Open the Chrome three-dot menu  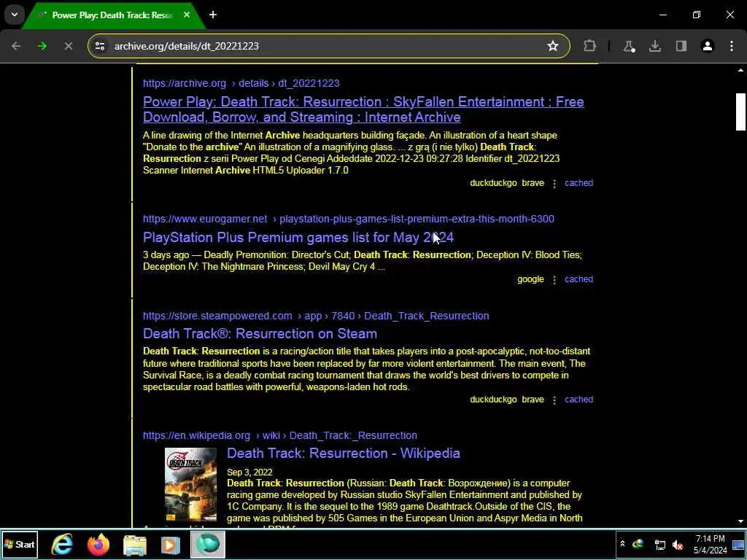(x=732, y=46)
